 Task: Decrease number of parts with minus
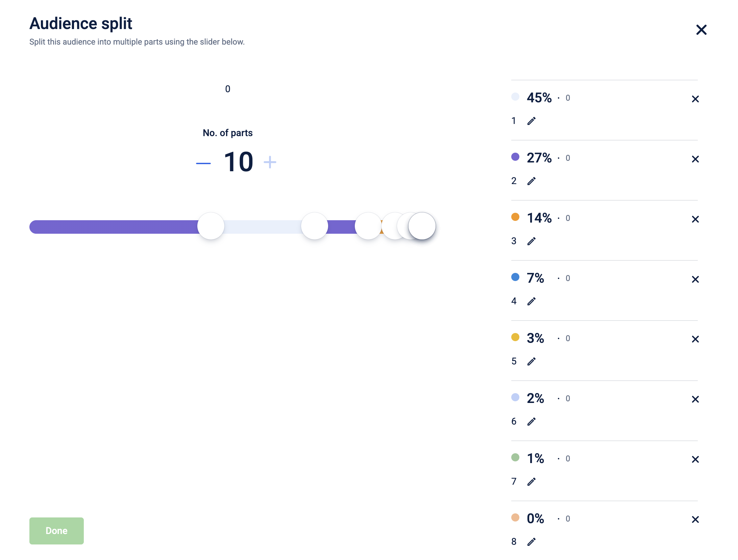[x=203, y=163]
